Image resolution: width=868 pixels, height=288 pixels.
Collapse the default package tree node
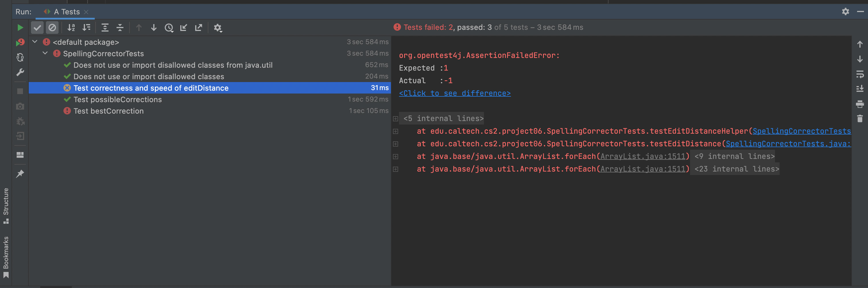(35, 42)
